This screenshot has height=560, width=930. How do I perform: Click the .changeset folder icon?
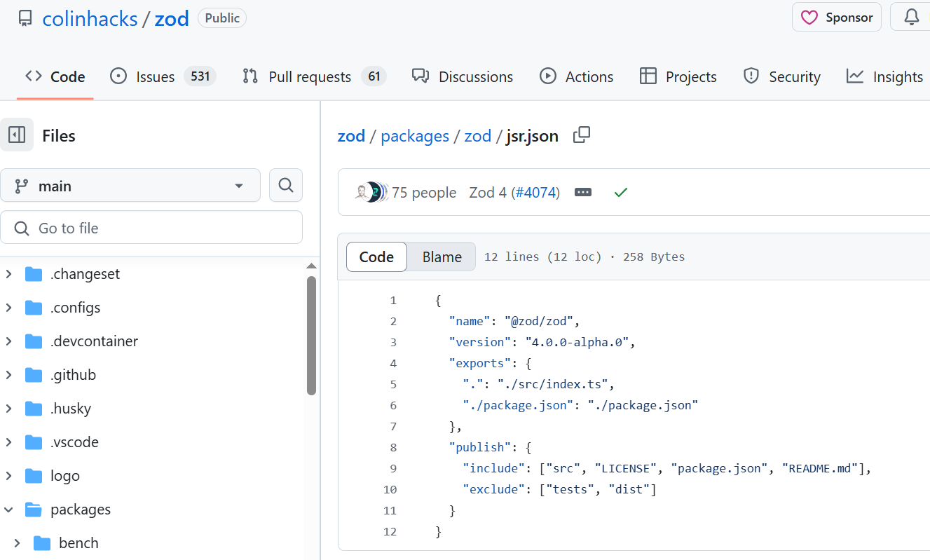34,274
